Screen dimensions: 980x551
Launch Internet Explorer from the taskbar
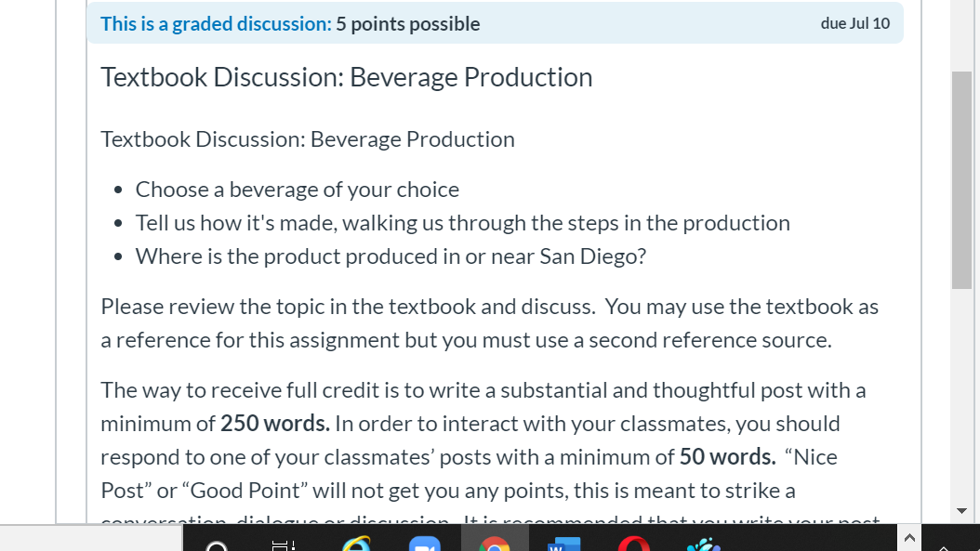(356, 546)
